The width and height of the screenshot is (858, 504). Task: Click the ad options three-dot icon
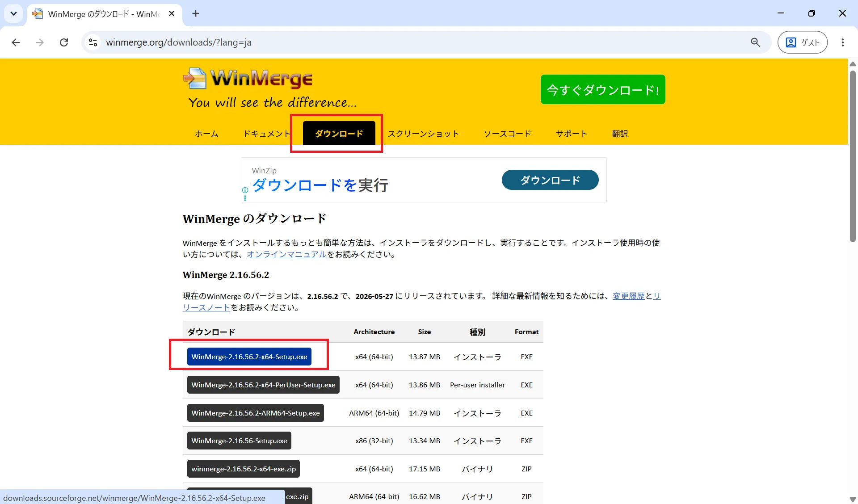245,198
